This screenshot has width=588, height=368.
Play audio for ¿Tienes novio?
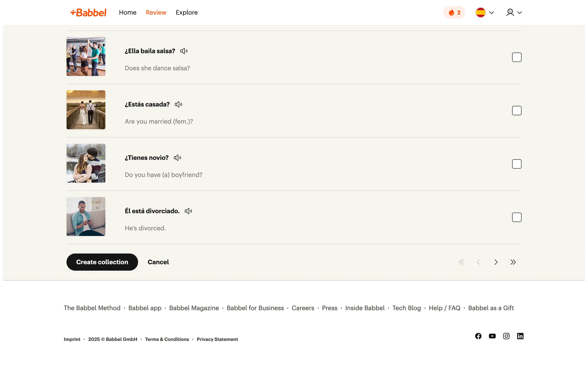[177, 158]
